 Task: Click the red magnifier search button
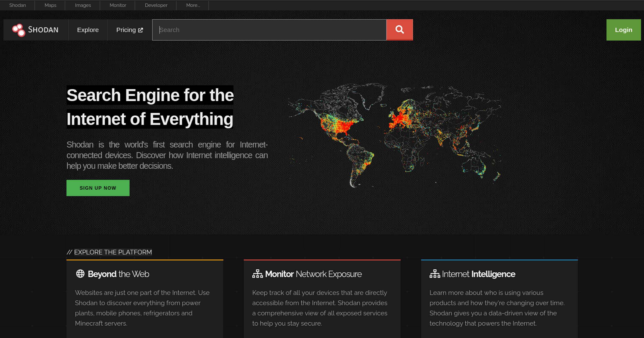coord(400,30)
